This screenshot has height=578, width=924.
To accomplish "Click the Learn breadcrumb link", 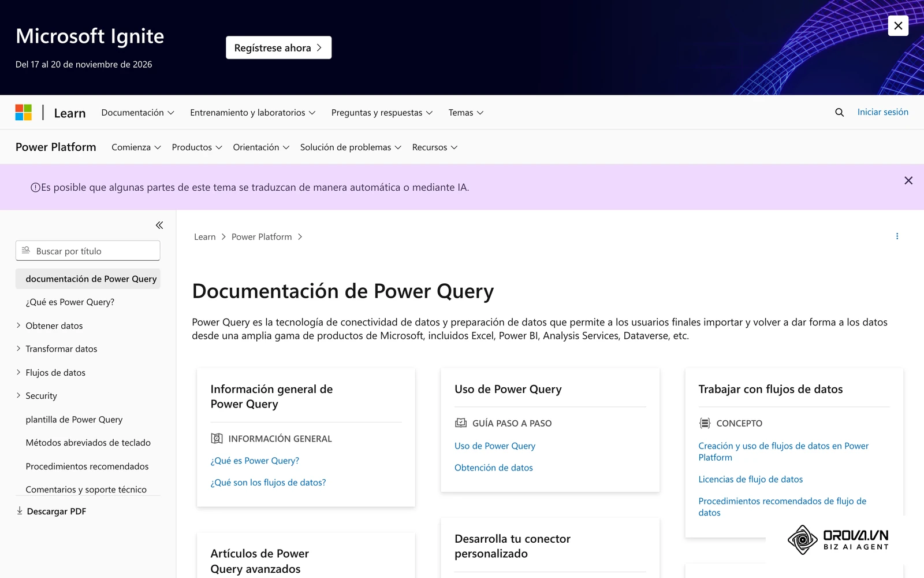I will point(204,237).
